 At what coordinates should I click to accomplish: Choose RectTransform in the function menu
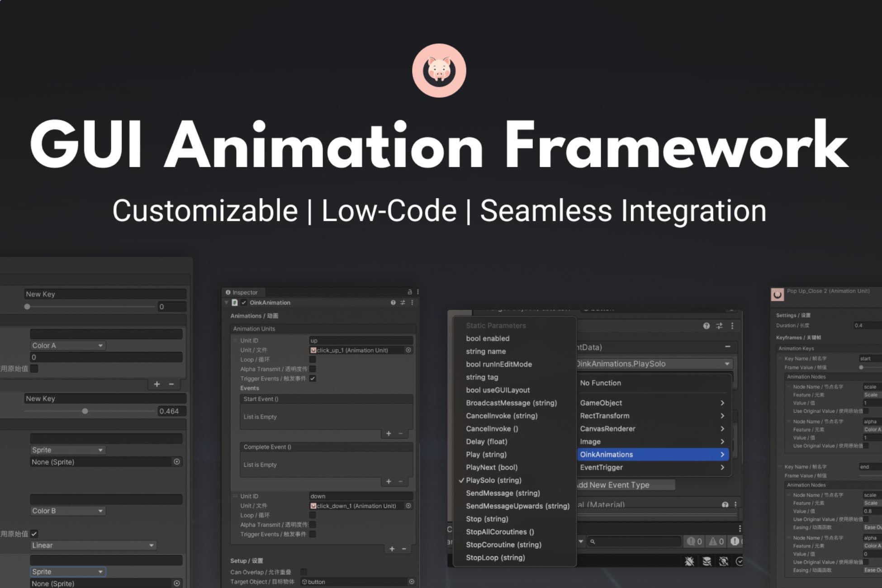[x=652, y=416]
